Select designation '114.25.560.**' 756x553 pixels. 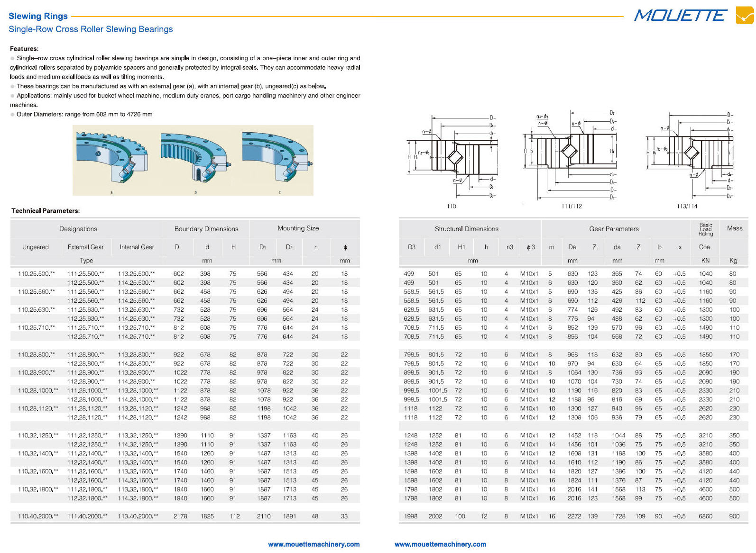click(137, 301)
